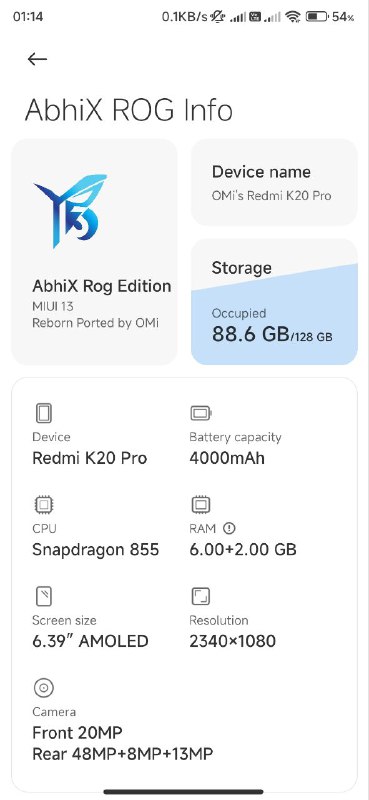Tap the bottom navigation gesture bar

pos(184,792)
